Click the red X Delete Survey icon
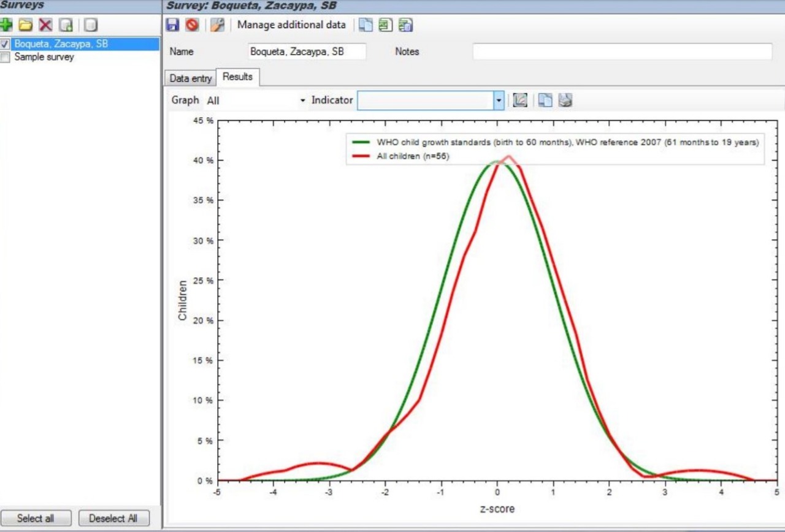The height and width of the screenshot is (532, 785). click(45, 25)
